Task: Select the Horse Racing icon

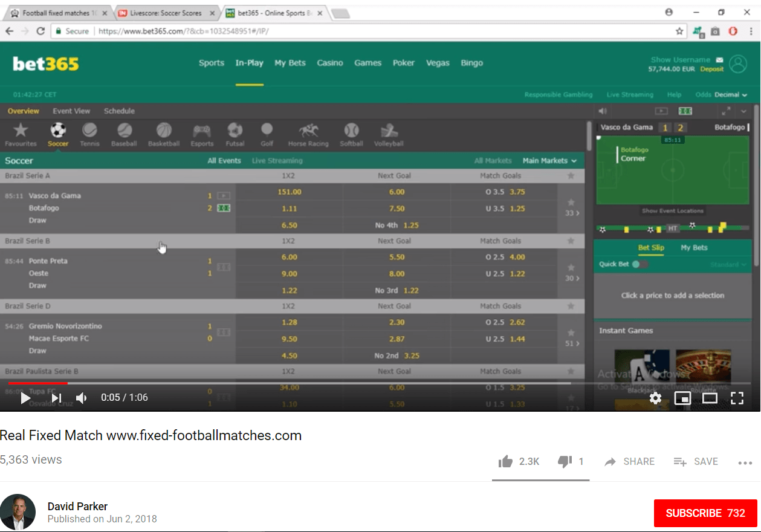Action: pos(308,134)
